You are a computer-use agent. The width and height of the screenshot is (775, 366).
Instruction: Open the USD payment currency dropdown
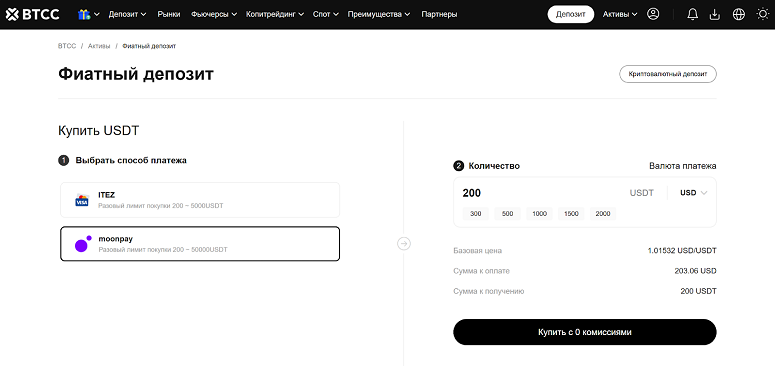693,193
